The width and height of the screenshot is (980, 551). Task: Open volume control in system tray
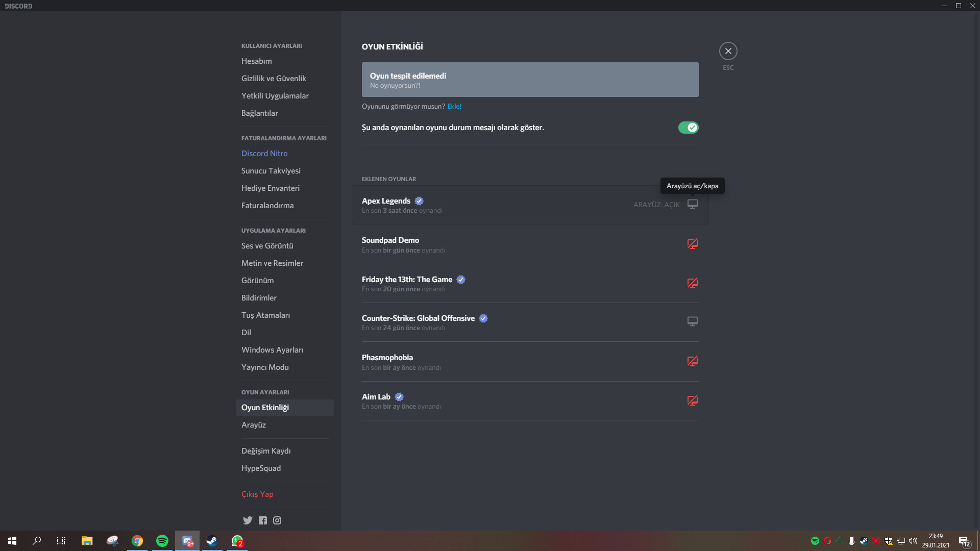[x=913, y=541]
